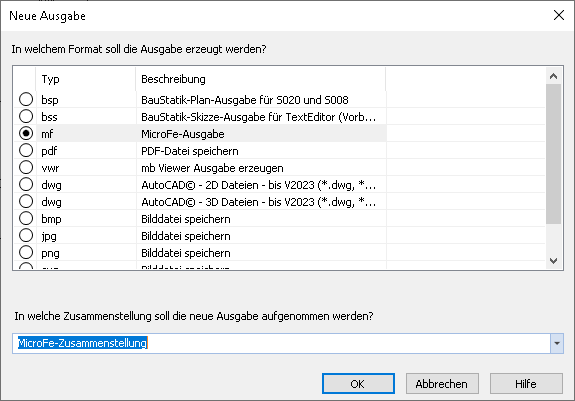Open Hilfe for this dialog
The width and height of the screenshot is (575, 401).
pyautogui.click(x=526, y=384)
